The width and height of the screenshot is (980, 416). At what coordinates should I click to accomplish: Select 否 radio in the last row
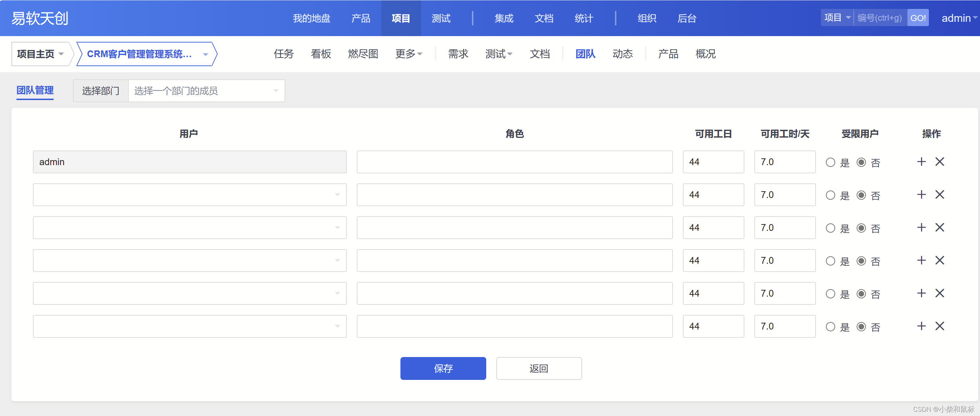(861, 327)
